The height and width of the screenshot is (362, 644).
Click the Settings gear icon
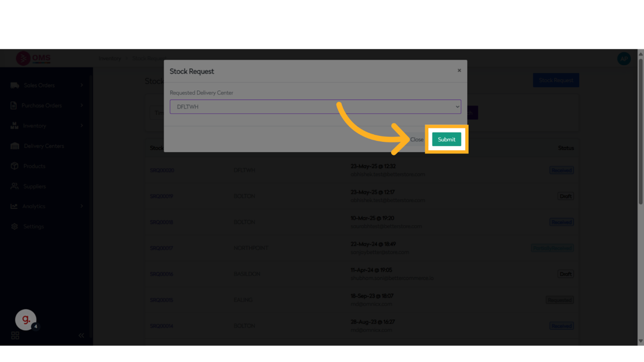point(14,226)
